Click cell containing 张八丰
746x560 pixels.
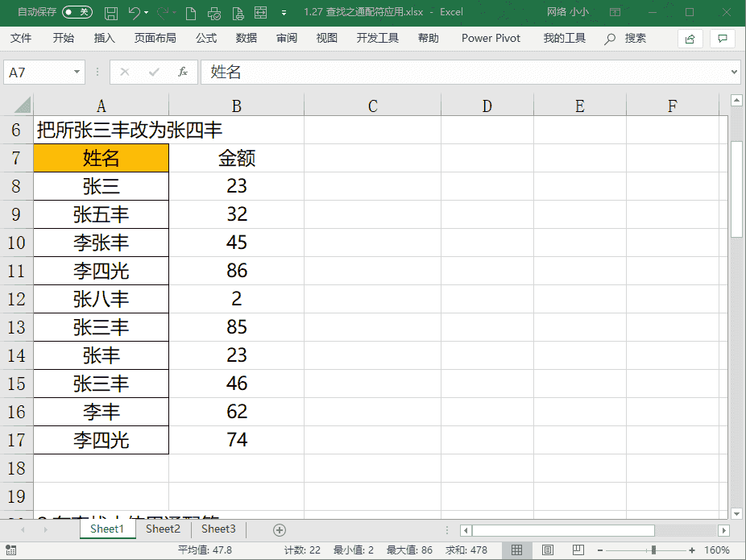pos(101,299)
